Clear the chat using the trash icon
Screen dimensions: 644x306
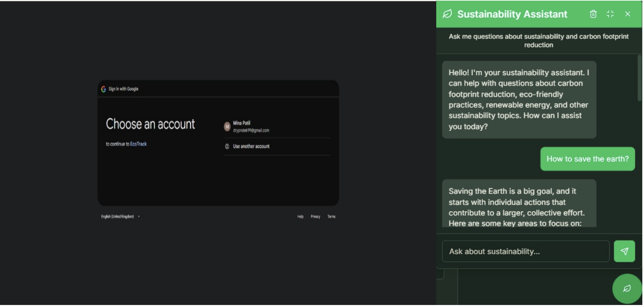click(x=594, y=14)
